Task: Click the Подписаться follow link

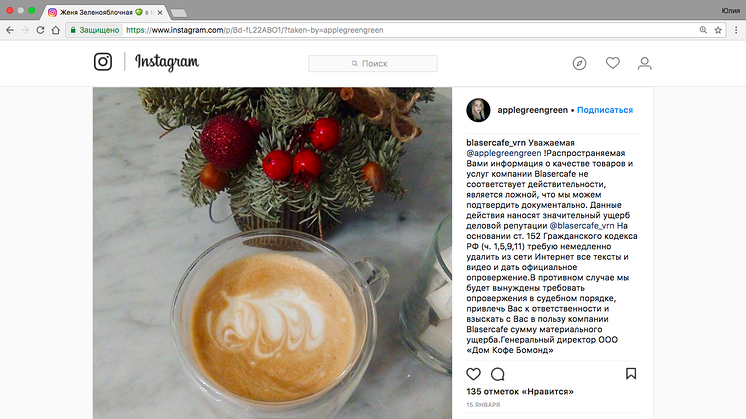Action: pos(605,110)
